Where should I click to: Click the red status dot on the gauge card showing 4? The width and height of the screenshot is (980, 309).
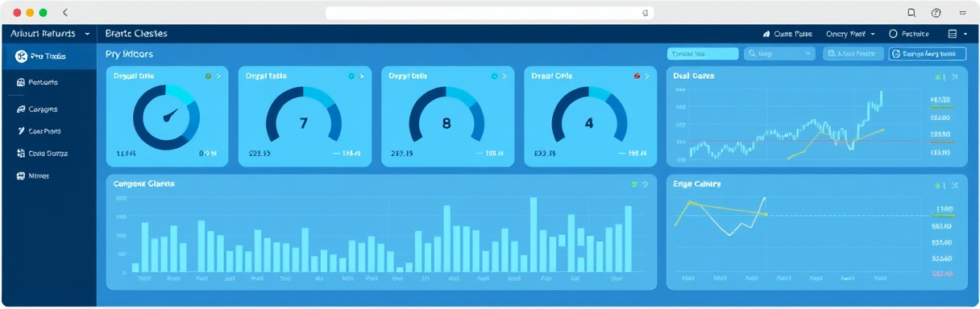coord(637,76)
